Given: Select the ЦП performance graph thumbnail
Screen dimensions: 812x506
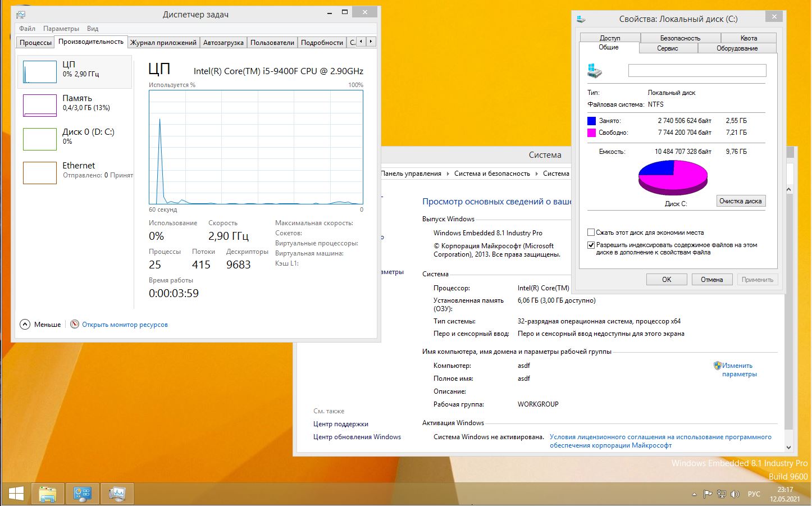Looking at the screenshot, I should pyautogui.click(x=39, y=72).
